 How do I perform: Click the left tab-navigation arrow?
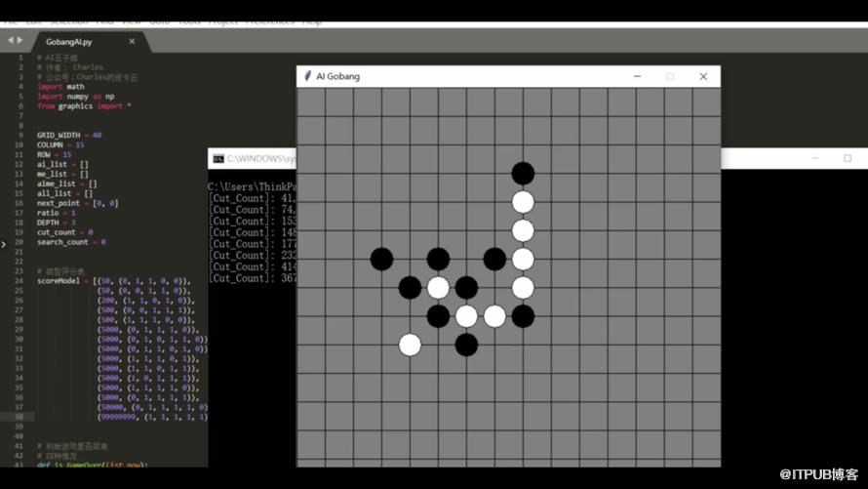(11, 40)
